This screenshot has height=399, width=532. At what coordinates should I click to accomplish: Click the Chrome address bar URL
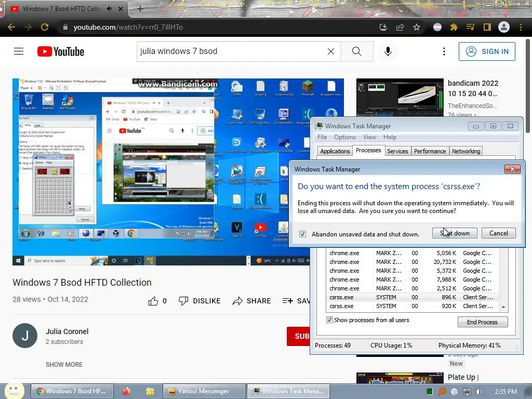coord(128,27)
